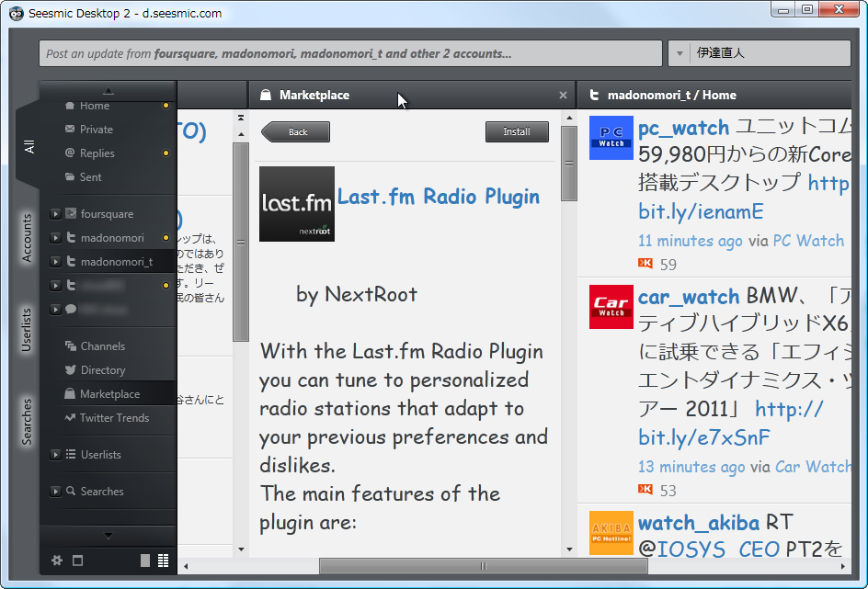Click the post update input field

tap(350, 53)
